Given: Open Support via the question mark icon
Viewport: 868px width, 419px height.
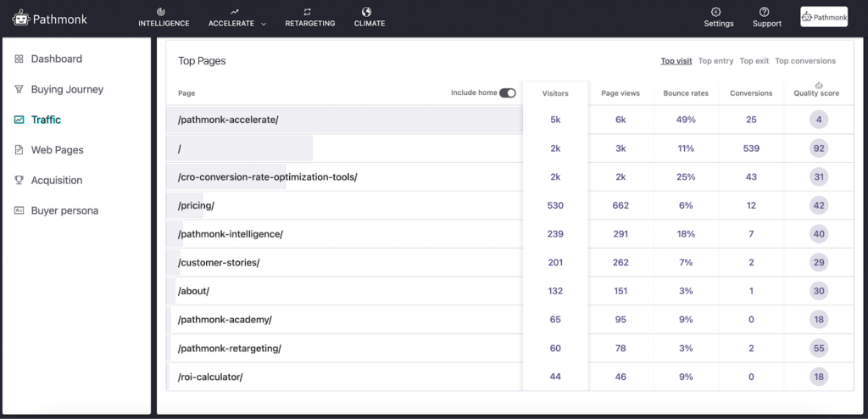Looking at the screenshot, I should pyautogui.click(x=765, y=12).
